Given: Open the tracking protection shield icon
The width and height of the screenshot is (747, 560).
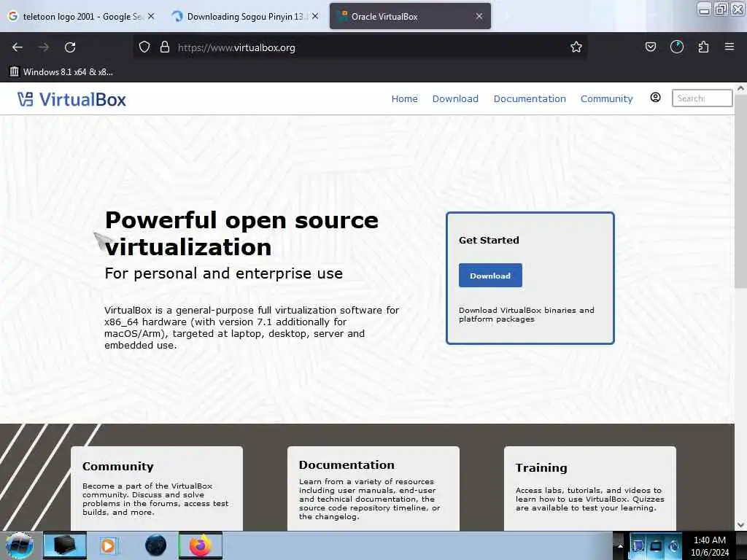Looking at the screenshot, I should pos(144,47).
